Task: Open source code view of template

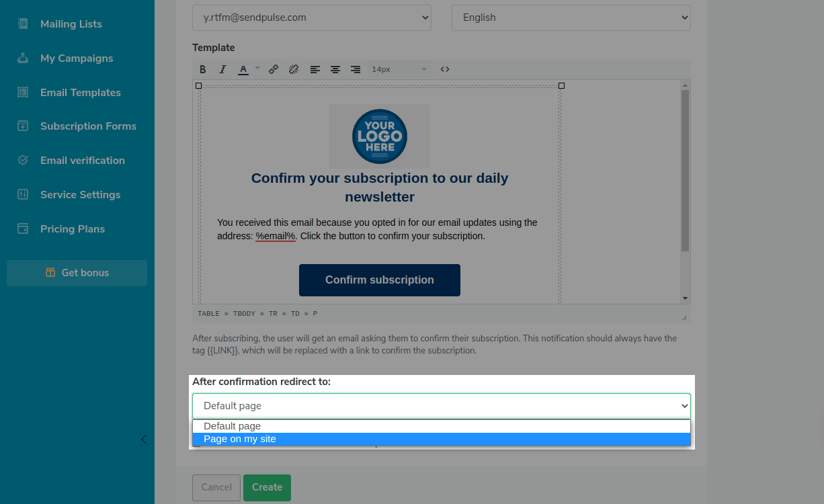Action: [445, 69]
